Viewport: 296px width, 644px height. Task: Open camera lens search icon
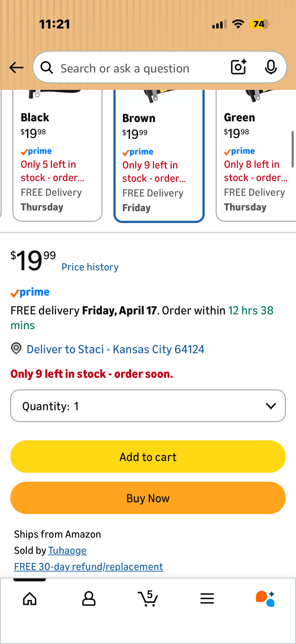coord(239,67)
